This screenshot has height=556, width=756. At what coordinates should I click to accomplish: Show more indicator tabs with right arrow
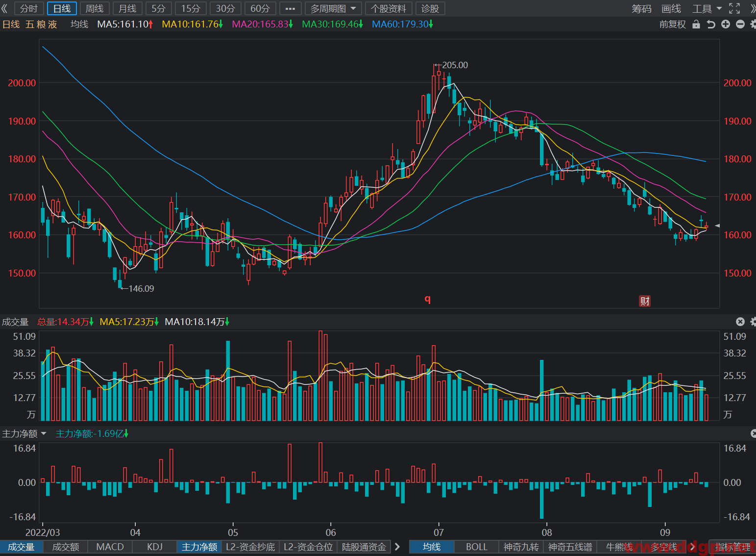397,547
